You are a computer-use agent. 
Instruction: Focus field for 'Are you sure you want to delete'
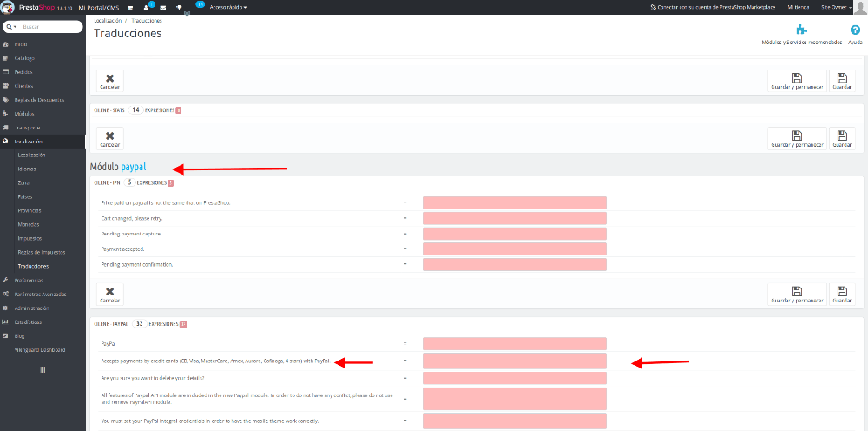point(514,378)
